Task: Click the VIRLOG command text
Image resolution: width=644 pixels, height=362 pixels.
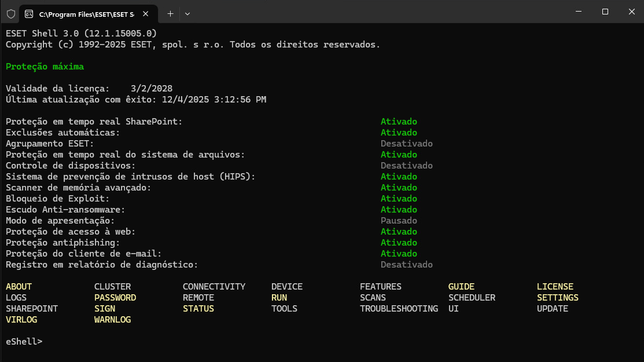Action: tap(21, 320)
